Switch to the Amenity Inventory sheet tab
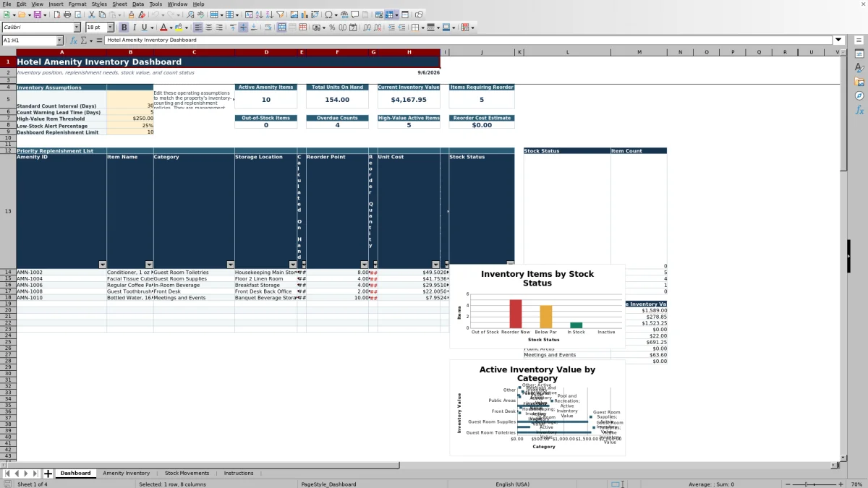The width and height of the screenshot is (868, 488). tap(126, 473)
